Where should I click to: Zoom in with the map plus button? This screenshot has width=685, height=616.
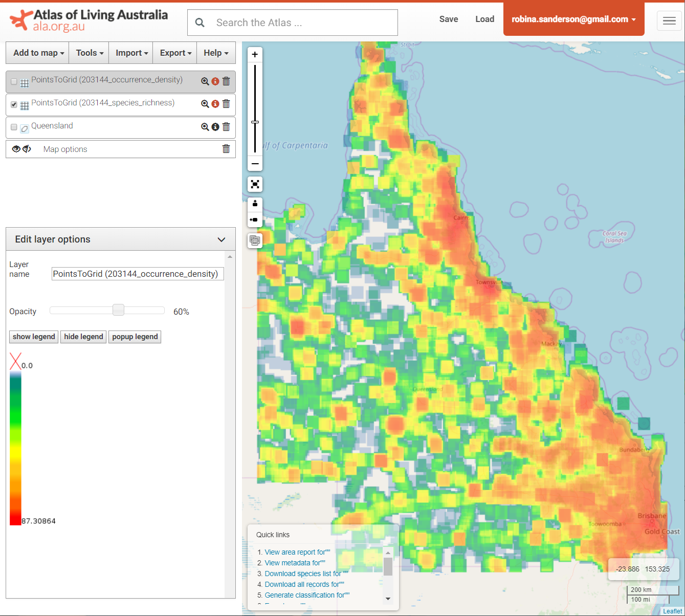click(255, 54)
